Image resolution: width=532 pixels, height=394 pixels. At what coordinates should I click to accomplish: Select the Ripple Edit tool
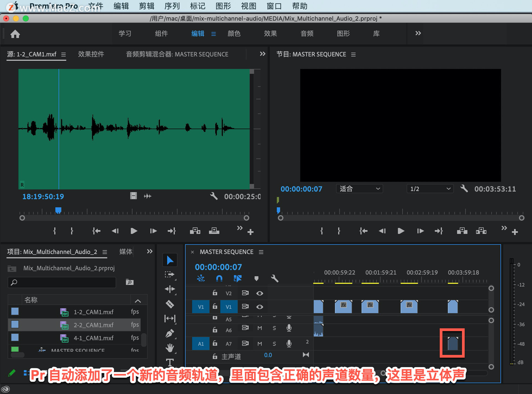tap(170, 289)
